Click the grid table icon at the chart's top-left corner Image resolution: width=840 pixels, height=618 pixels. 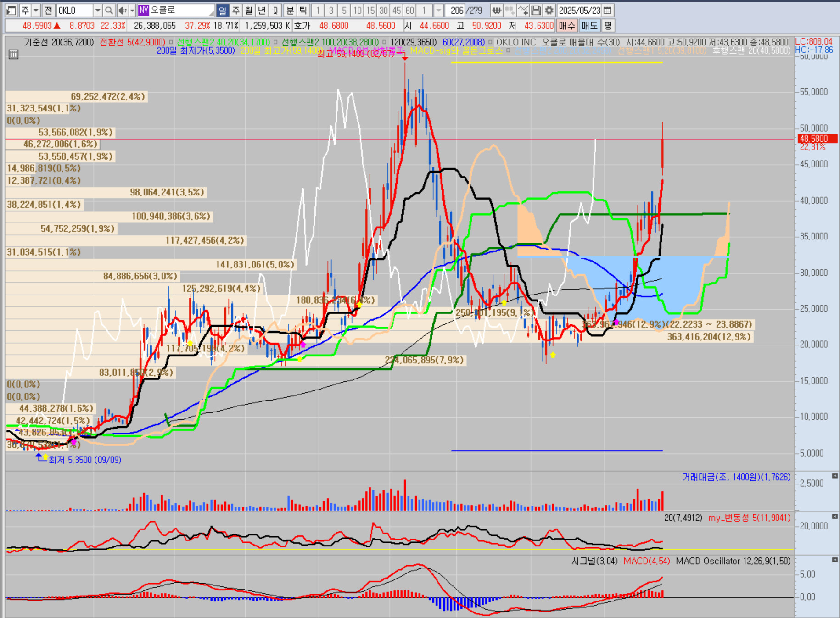[14, 55]
